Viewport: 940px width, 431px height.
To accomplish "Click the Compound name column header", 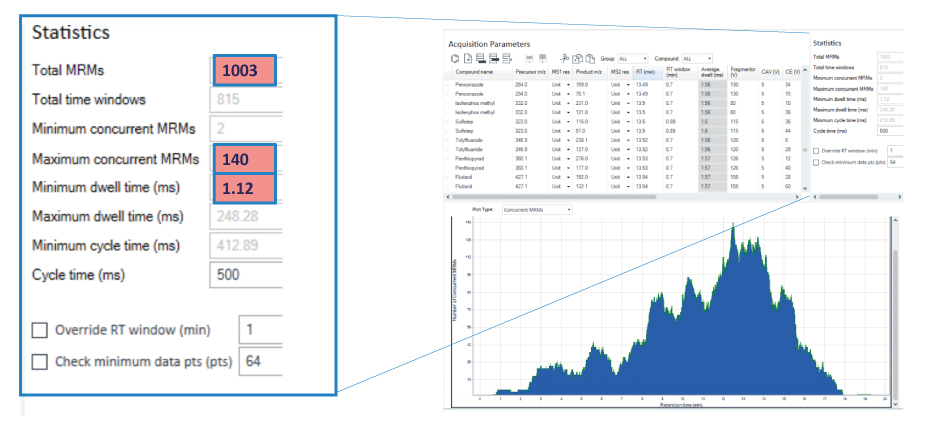I will click(x=483, y=72).
